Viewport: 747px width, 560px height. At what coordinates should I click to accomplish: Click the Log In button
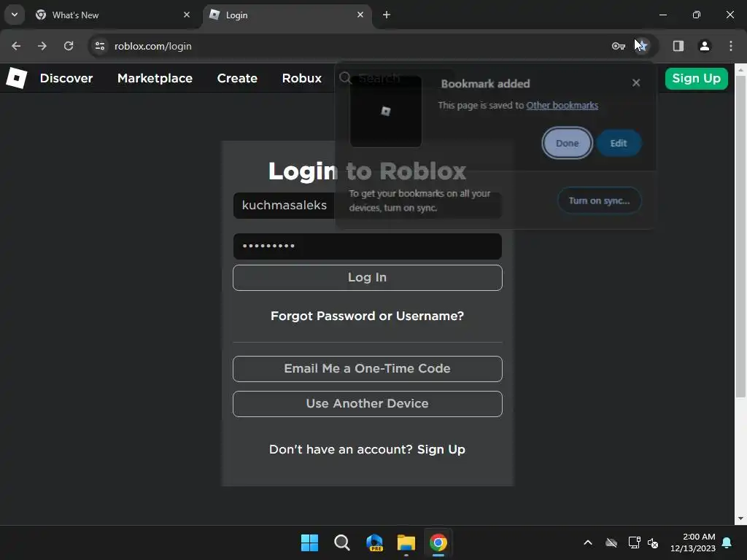click(368, 278)
